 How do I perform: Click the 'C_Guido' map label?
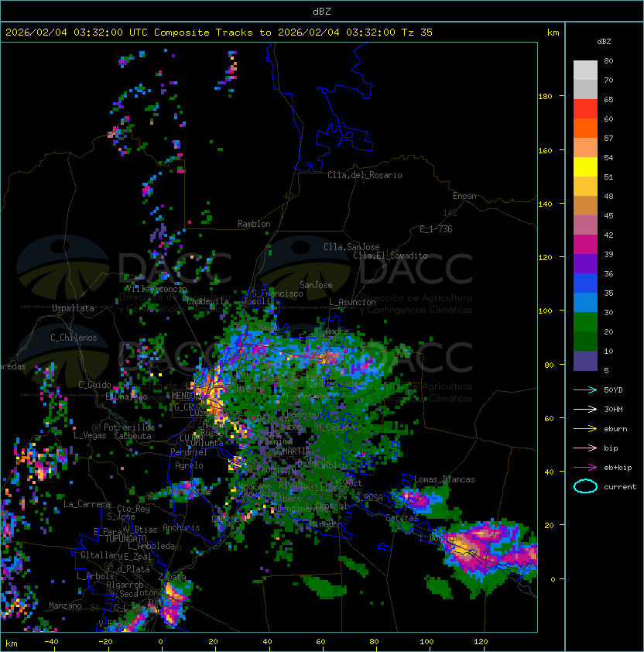click(94, 385)
